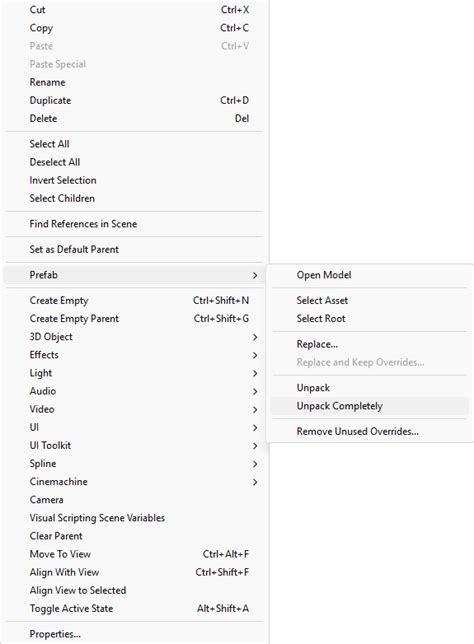Screen dimensions: 474x644
Task: Choose Unpack Completely
Action: [x=370, y=406]
